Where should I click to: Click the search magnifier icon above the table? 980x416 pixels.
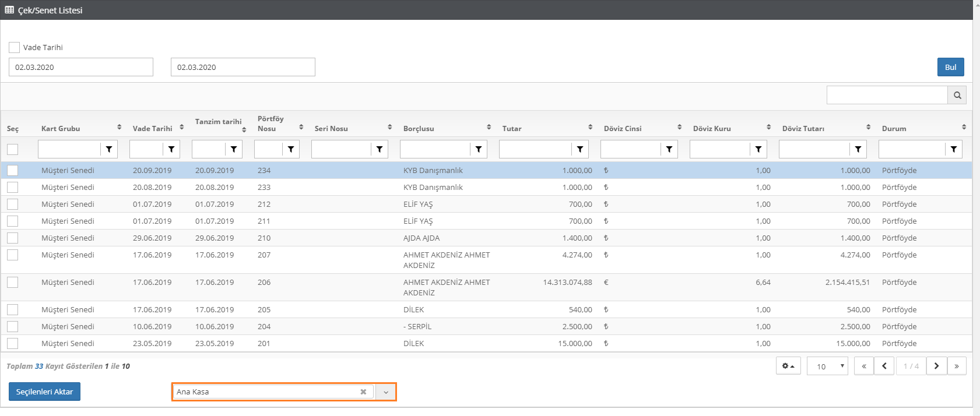(957, 95)
